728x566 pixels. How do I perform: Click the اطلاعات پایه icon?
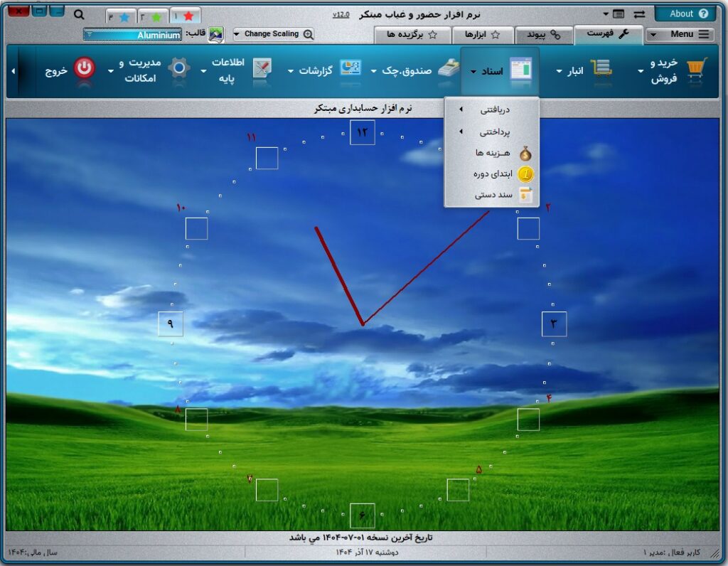[262, 69]
